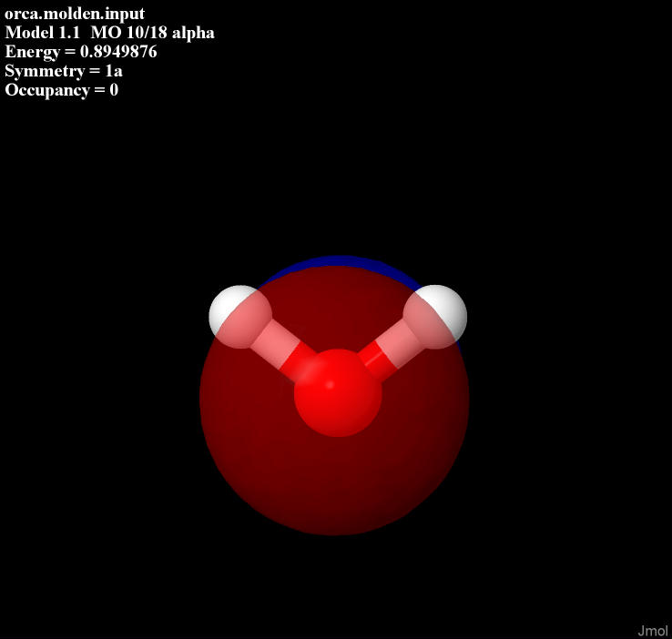Select the right white hydrogen atom
The height and width of the screenshot is (639, 672).
pos(435,317)
